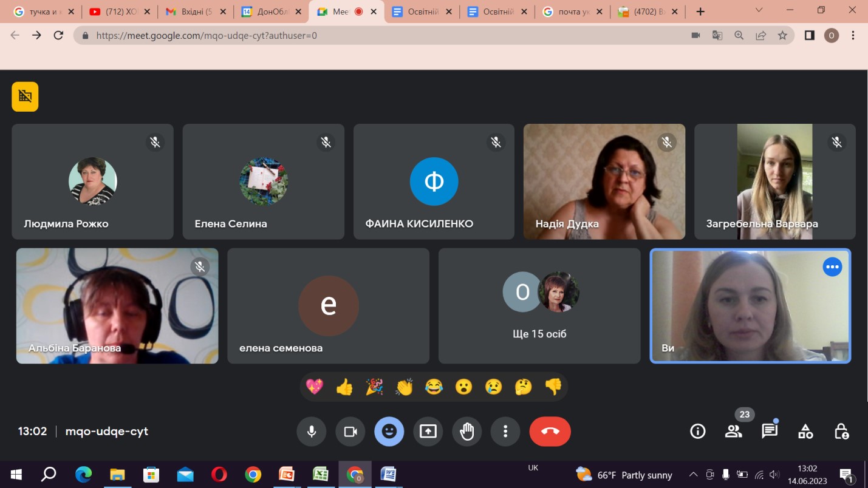Send the party popper reaction
This screenshot has width=868, height=488.
(374, 387)
